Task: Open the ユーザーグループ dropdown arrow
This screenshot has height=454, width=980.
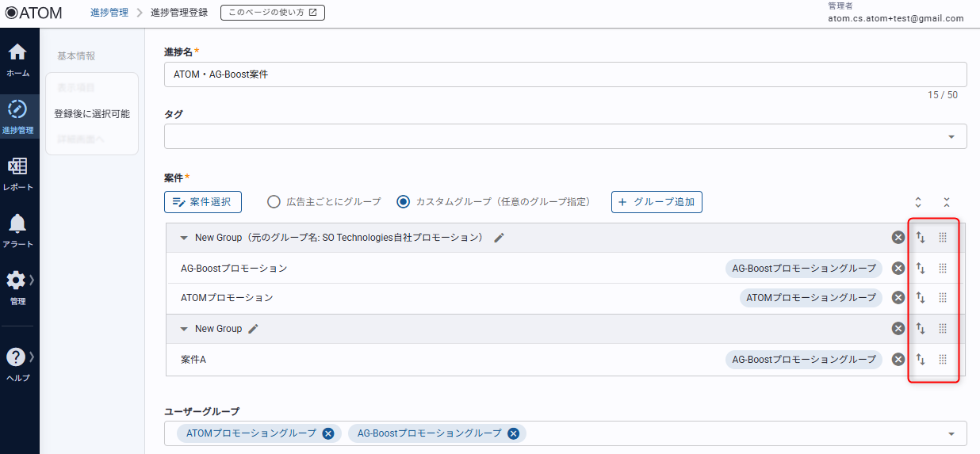Action: point(951,433)
